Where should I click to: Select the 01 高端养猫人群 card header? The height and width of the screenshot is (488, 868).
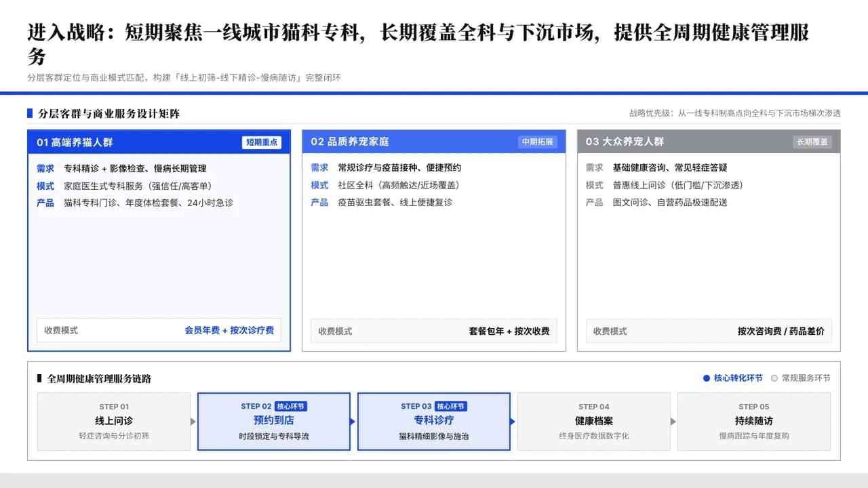pyautogui.click(x=159, y=142)
